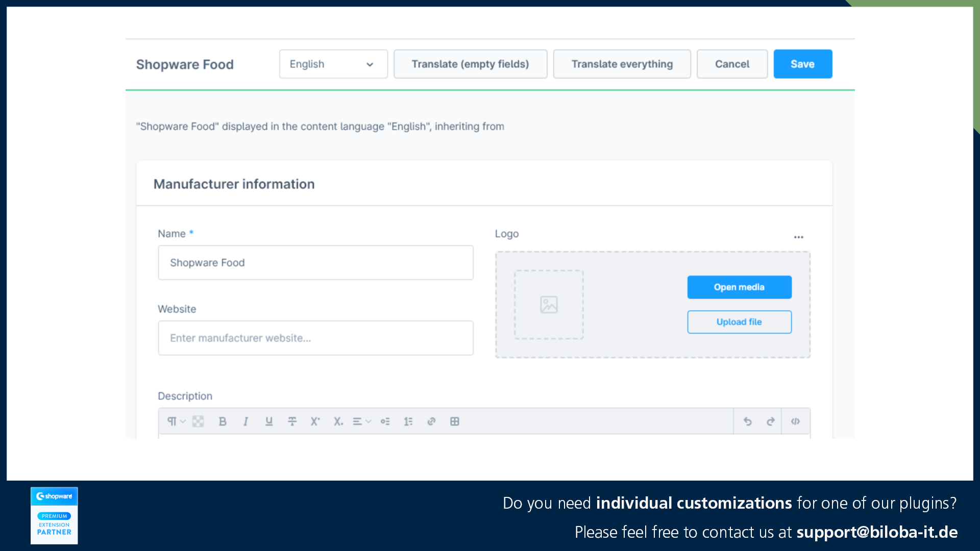Click the logo image placeholder
This screenshot has height=551, width=980.
(549, 305)
